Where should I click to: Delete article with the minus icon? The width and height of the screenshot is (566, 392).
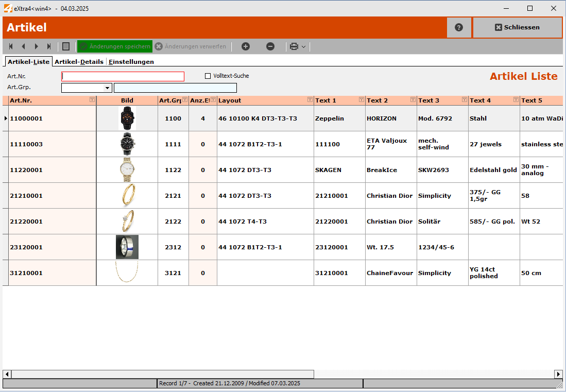[270, 46]
